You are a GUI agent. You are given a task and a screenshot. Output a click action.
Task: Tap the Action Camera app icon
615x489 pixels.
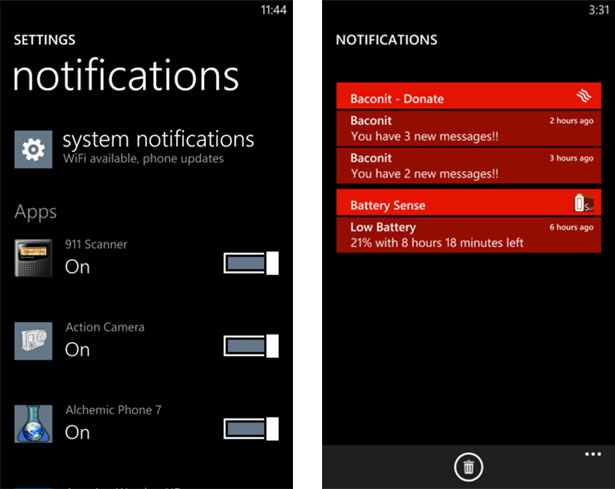click(x=33, y=341)
